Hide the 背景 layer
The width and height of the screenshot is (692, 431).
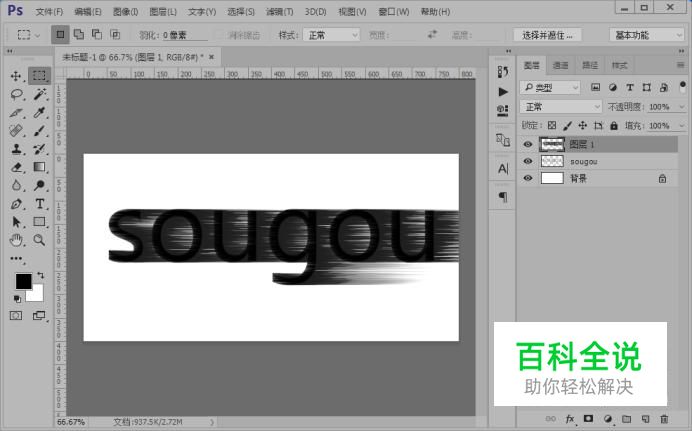click(x=528, y=178)
